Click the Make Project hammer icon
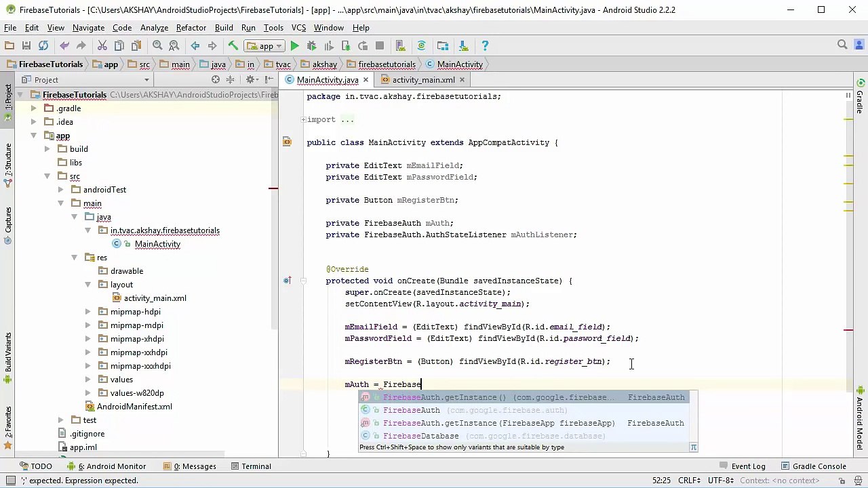 (x=233, y=46)
